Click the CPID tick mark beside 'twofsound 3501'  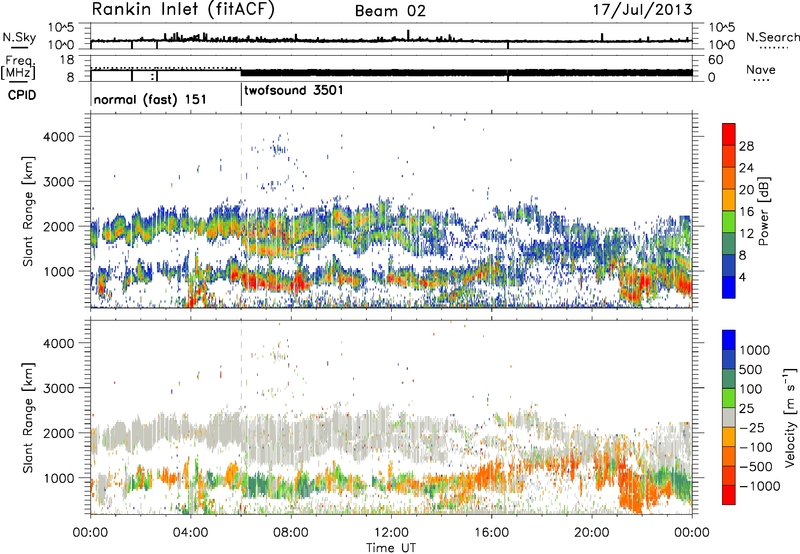[x=241, y=95]
